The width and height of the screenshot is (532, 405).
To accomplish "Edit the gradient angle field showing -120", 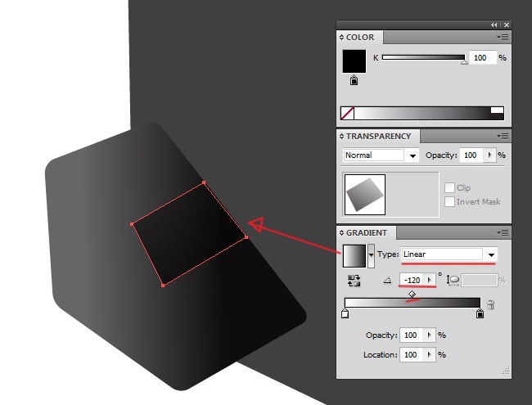I will point(413,280).
